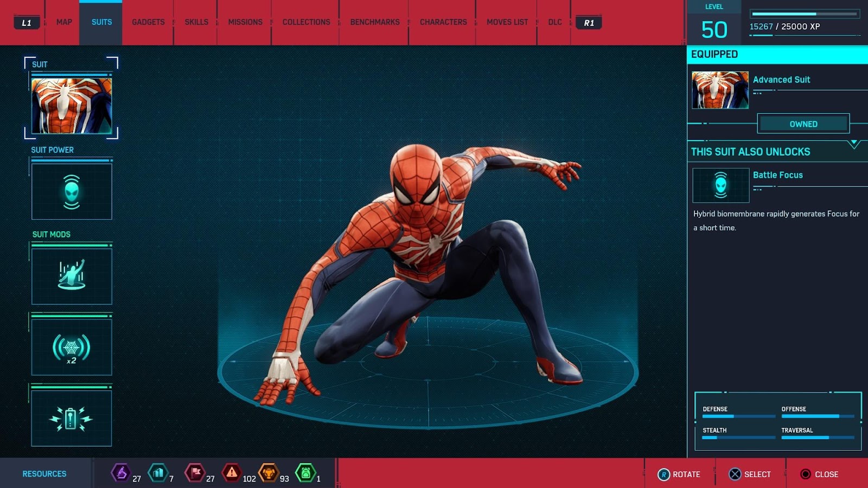The height and width of the screenshot is (488, 868).
Task: Click the level number 50
Action: pyautogui.click(x=714, y=30)
